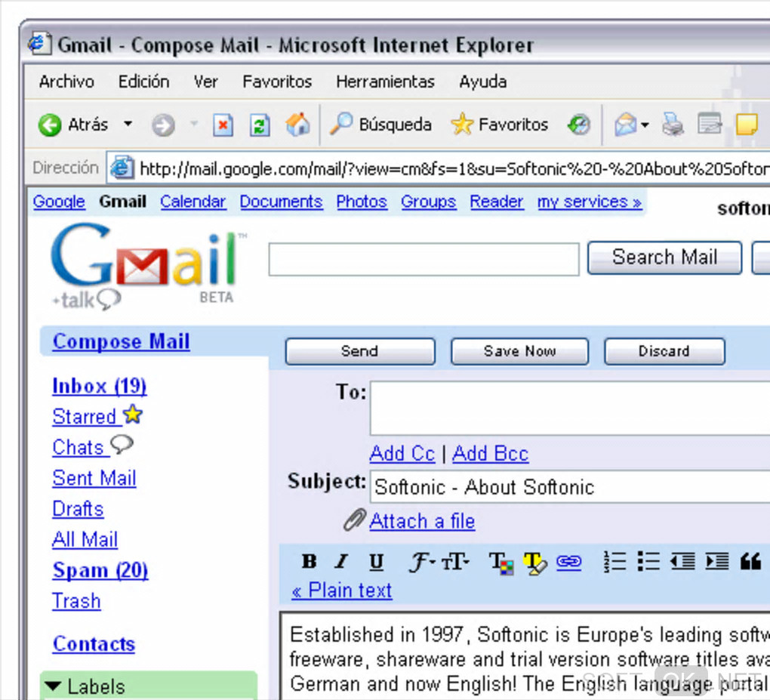Open the Favoritos menu
The image size is (770, 700).
[x=277, y=82]
